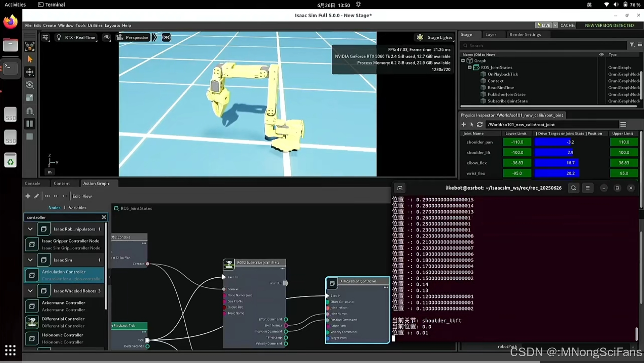Click the root_joint path field

(x=552, y=124)
